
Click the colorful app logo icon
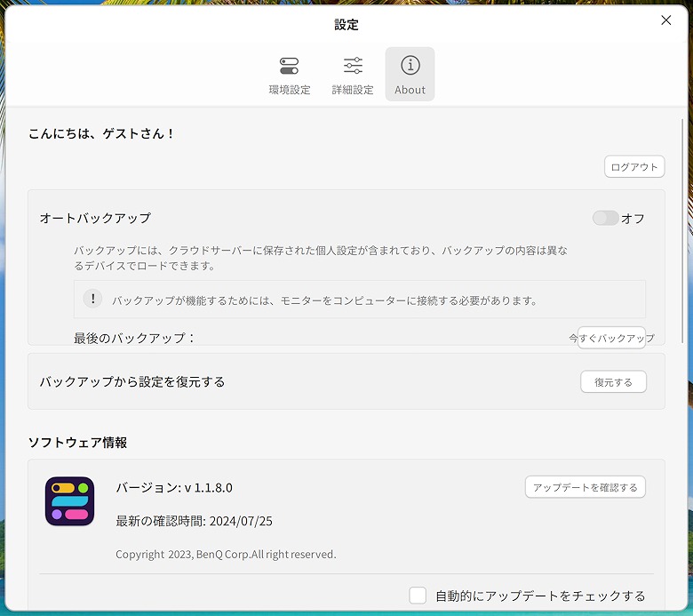point(69,500)
